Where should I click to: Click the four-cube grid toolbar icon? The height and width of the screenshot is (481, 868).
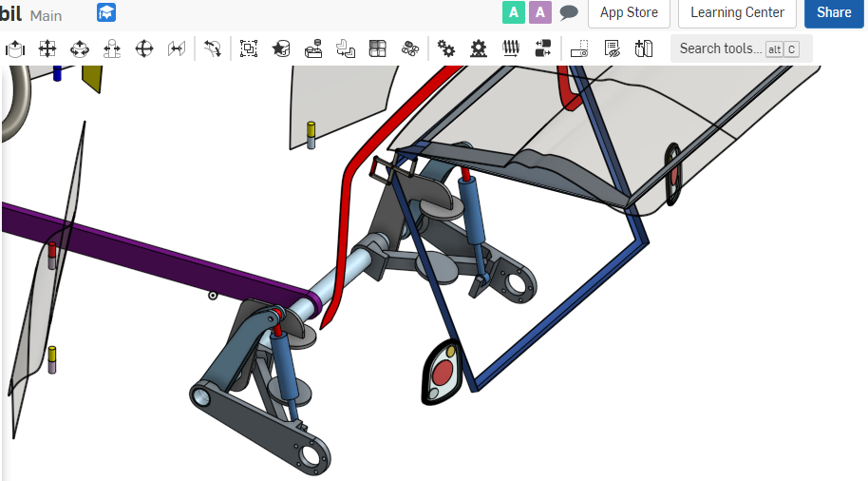point(378,48)
